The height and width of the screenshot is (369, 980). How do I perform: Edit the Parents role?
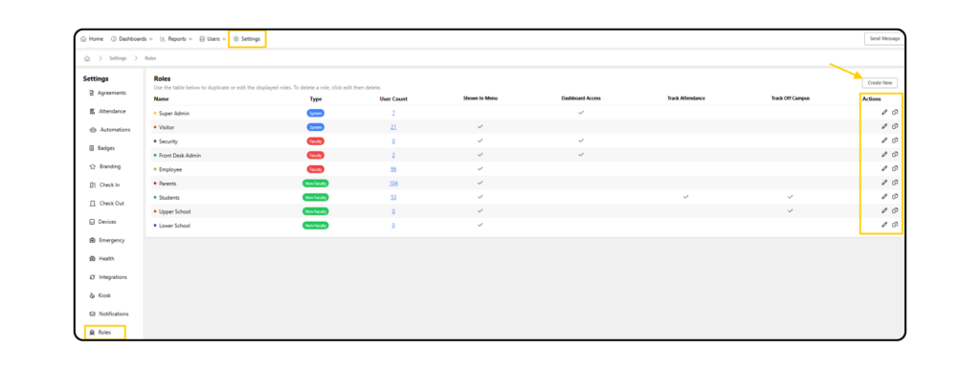point(883,183)
